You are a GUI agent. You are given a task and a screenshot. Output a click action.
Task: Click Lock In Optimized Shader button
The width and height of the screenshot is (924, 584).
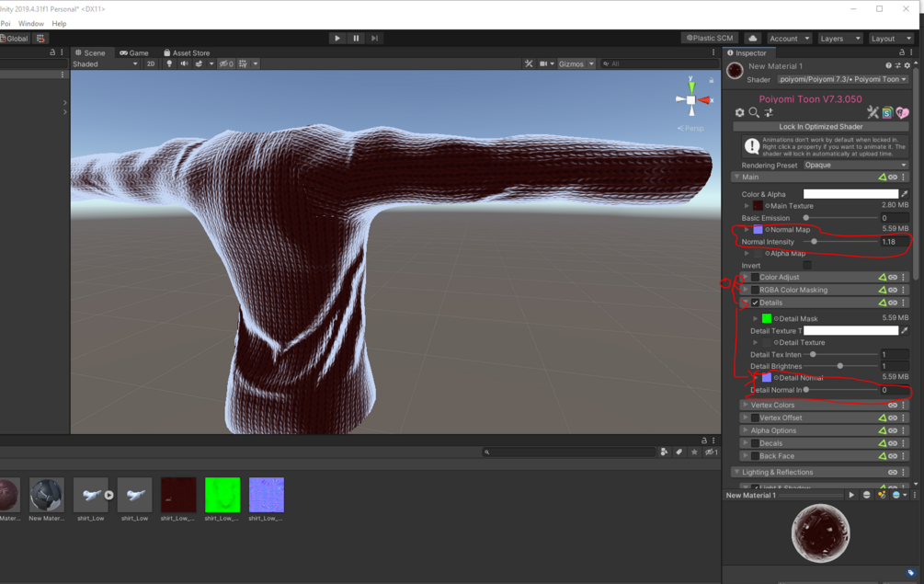pos(821,127)
